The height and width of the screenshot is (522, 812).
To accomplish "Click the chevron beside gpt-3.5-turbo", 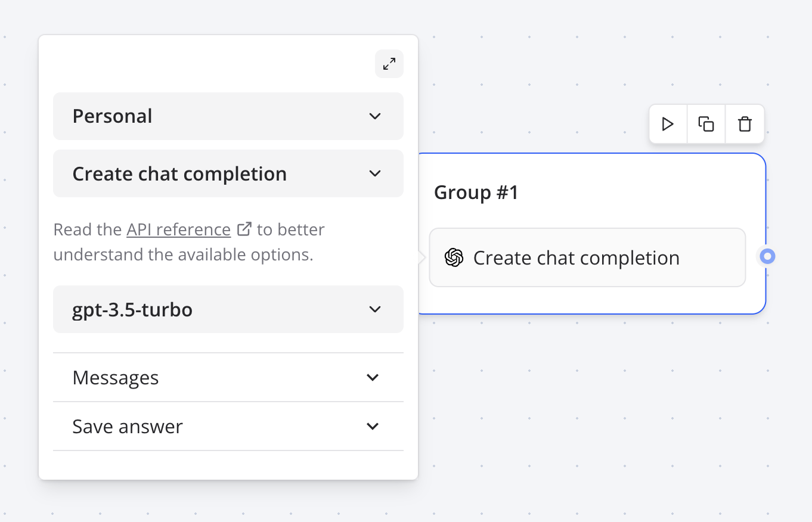I will 375,309.
